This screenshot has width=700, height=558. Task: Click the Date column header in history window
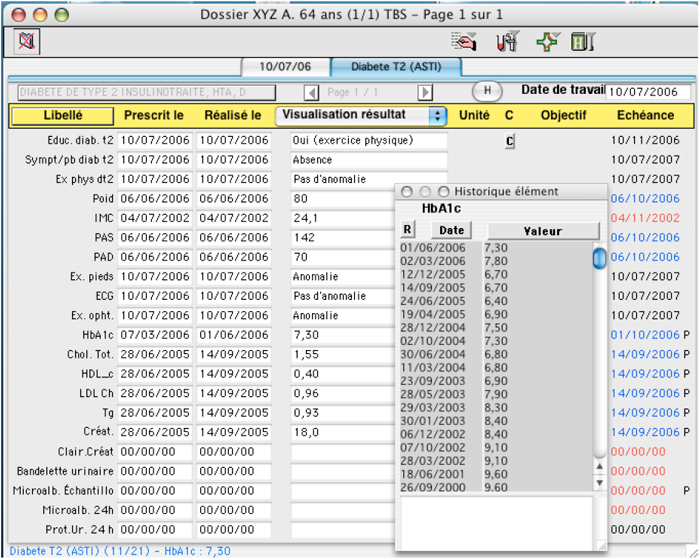(x=451, y=230)
